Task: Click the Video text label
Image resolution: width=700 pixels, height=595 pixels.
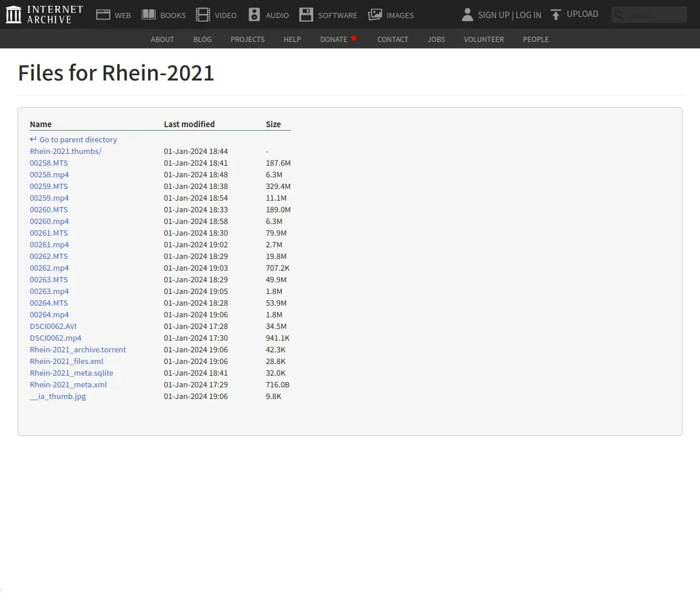Action: click(x=225, y=16)
